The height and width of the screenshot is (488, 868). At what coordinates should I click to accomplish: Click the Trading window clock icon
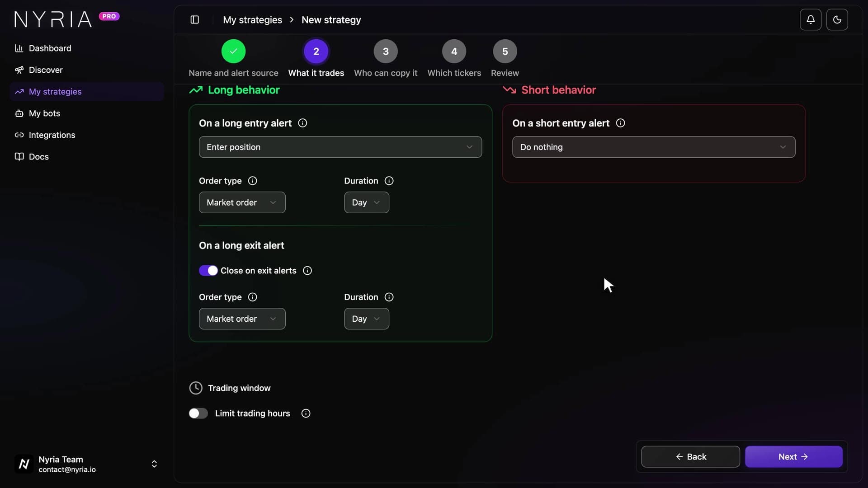(x=196, y=388)
